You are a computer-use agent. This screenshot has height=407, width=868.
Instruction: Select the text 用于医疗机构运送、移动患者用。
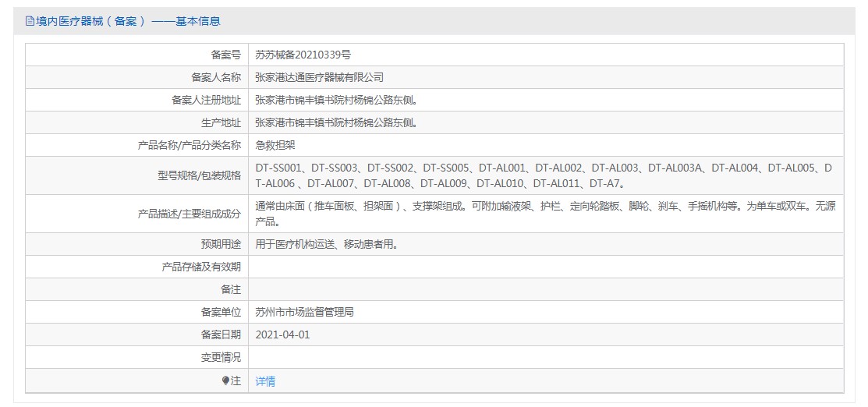click(x=327, y=244)
